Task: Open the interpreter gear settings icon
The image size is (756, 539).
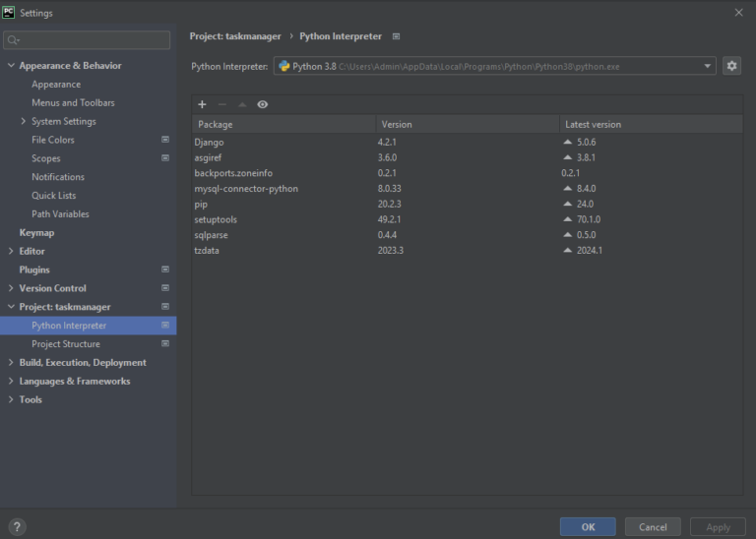Action: [x=731, y=66]
